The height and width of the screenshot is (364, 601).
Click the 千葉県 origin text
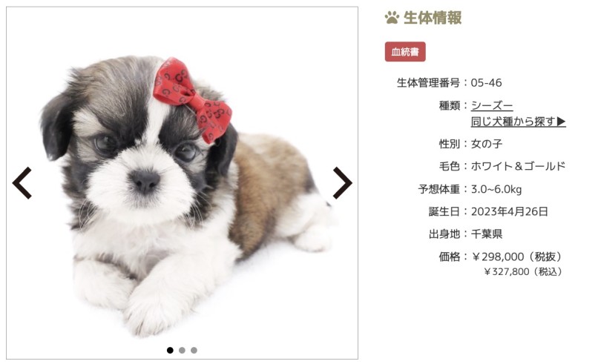(x=487, y=234)
